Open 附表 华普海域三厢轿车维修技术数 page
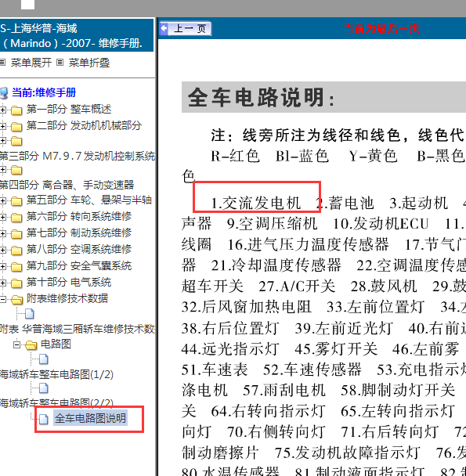Viewport: 466px width, 476px height. point(78,329)
